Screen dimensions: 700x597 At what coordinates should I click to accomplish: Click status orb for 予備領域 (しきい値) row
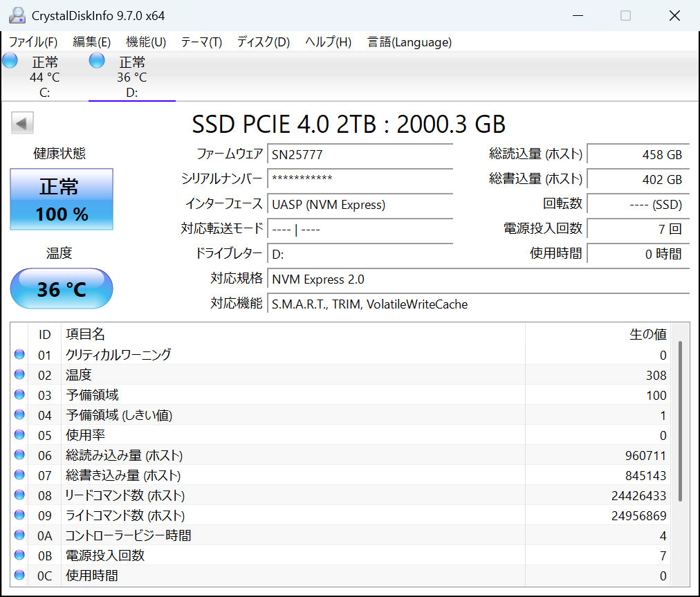19,415
